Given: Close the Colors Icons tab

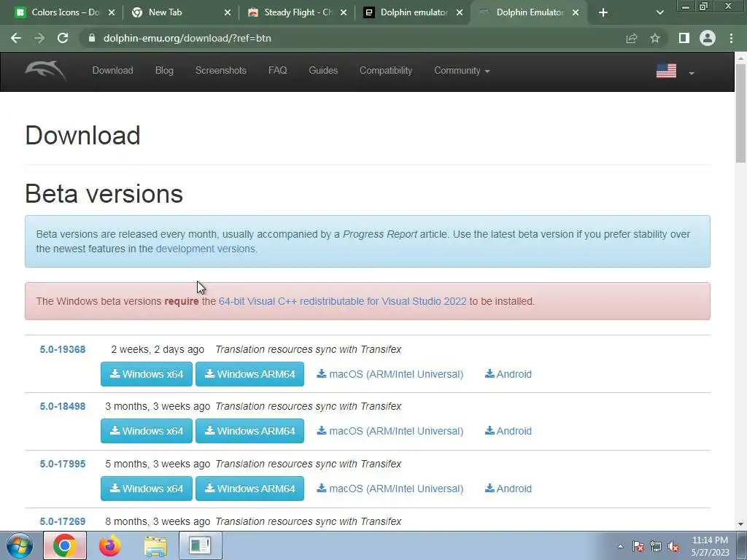Looking at the screenshot, I should [112, 12].
